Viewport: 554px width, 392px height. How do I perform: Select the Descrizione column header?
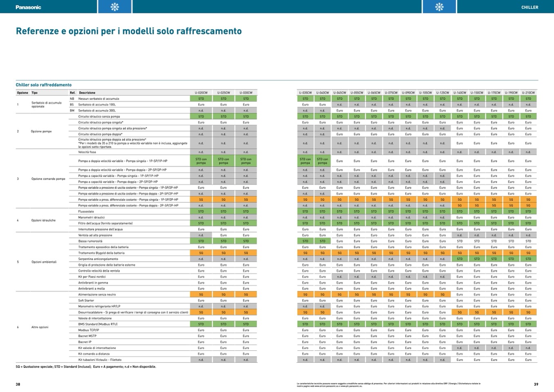click(87, 93)
